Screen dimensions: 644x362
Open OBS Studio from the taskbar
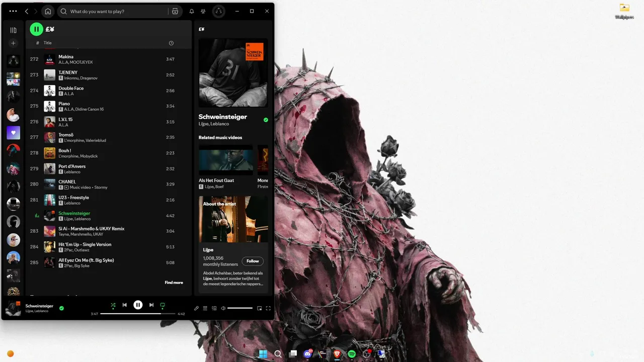coord(367,354)
